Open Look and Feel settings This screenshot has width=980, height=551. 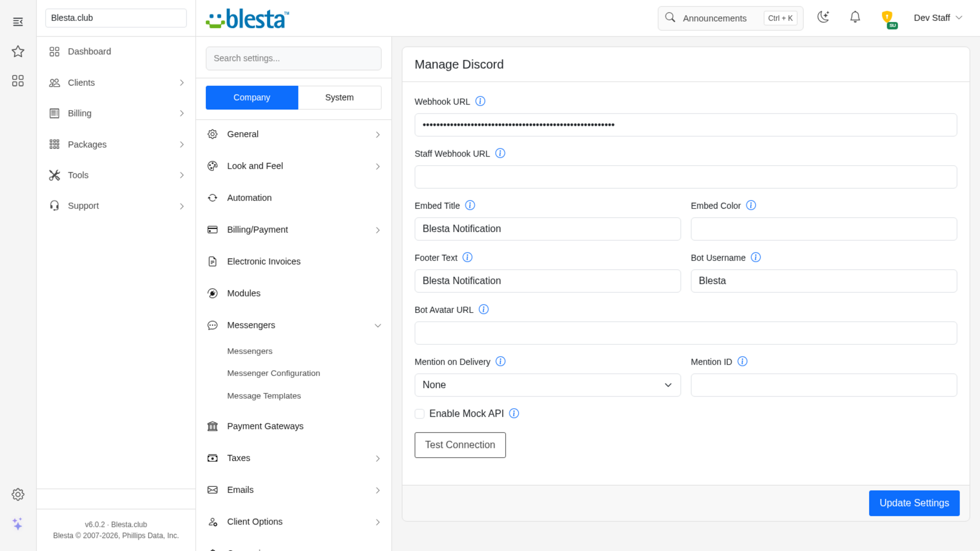[x=293, y=166]
